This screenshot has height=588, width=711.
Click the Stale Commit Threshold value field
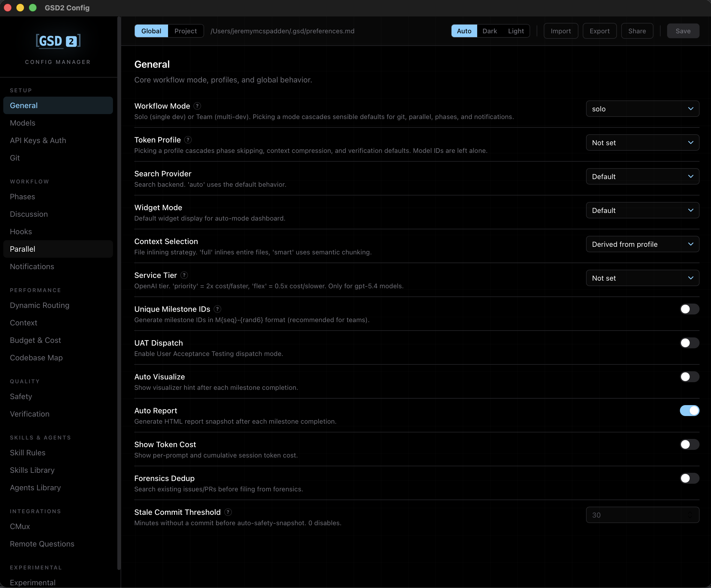(642, 515)
